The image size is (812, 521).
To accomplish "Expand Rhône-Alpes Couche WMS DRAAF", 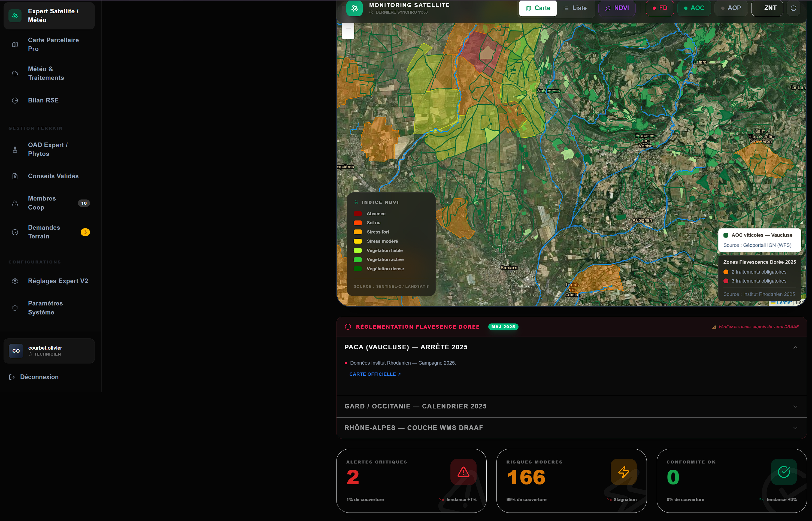I will click(572, 428).
